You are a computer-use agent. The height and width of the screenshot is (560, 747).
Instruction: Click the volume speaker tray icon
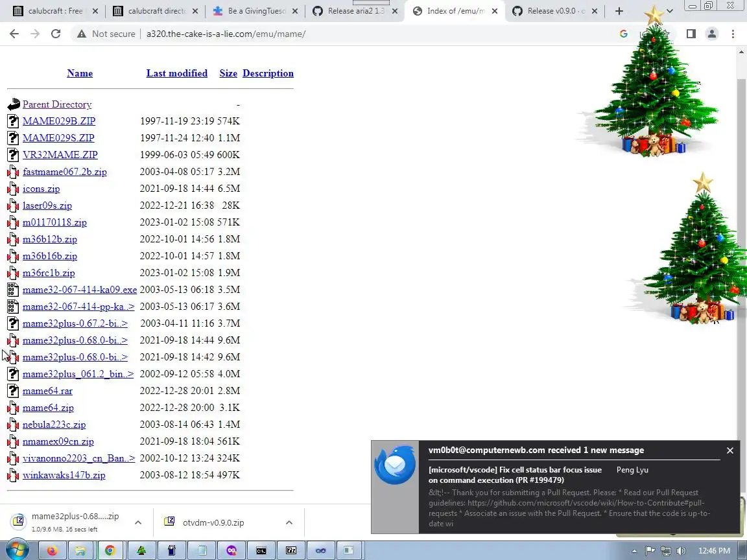point(682,551)
